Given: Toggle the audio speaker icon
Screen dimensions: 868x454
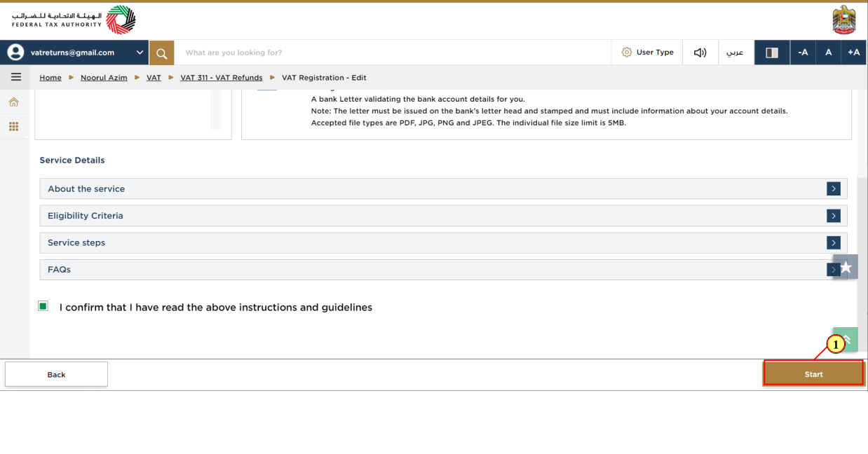Looking at the screenshot, I should [x=700, y=53].
